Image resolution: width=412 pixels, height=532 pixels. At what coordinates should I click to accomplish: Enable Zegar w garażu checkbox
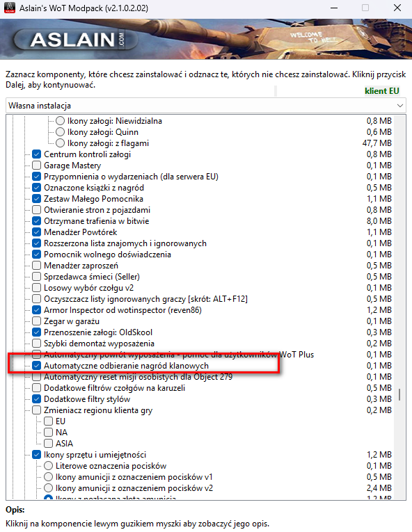(37, 321)
